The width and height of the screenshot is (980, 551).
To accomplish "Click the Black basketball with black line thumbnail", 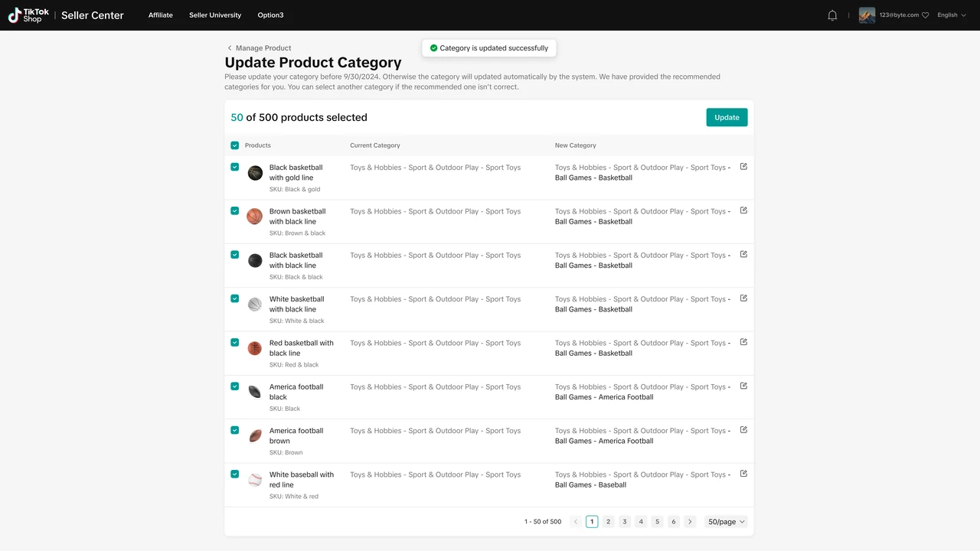I will pos(255,261).
